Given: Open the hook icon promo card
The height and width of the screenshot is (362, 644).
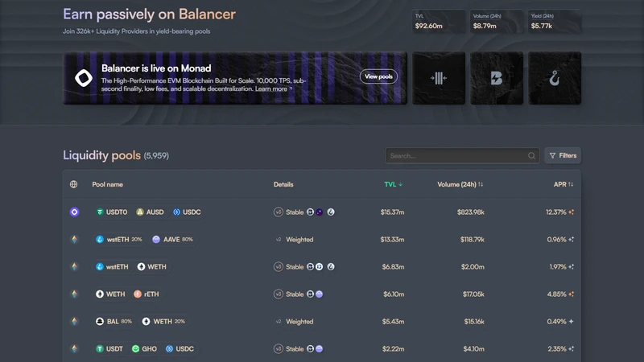Looking at the screenshot, I should pyautogui.click(x=555, y=78).
